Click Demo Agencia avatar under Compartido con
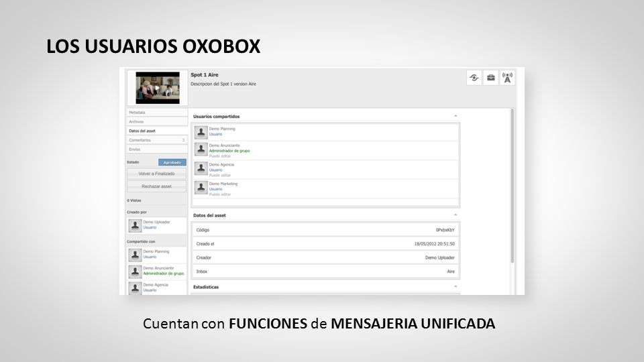The image size is (644, 362). (135, 288)
